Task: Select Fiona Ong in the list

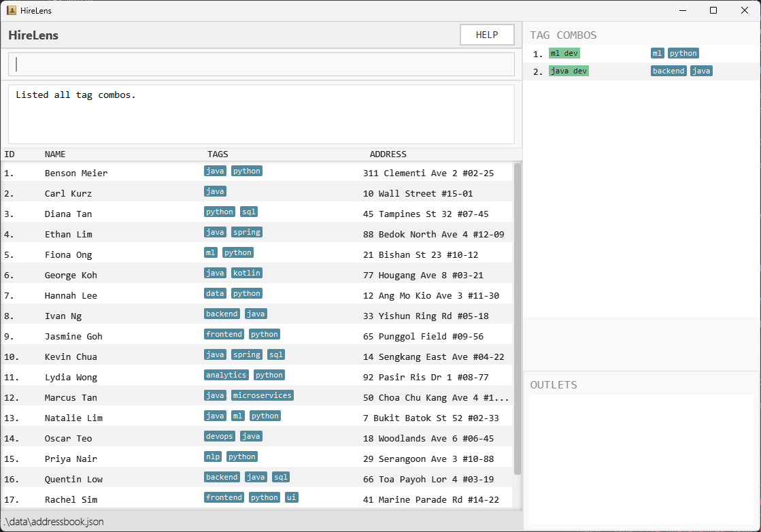Action: click(68, 254)
